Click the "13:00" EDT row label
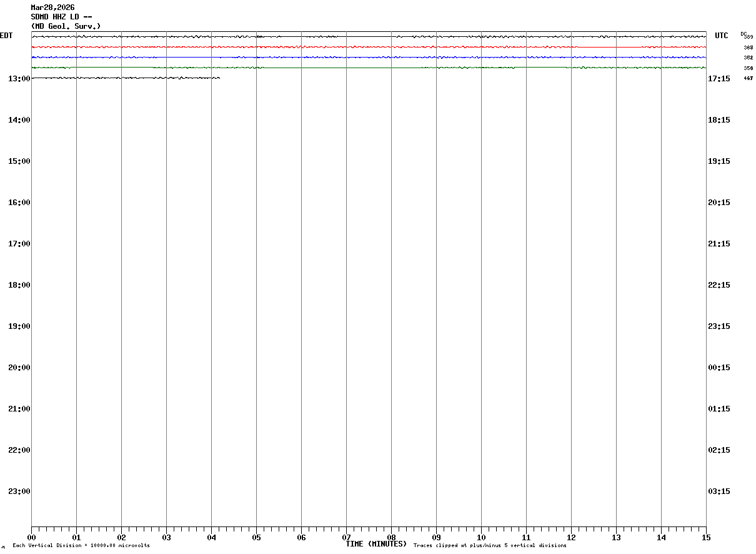This screenshot has width=756, height=554. (x=19, y=78)
